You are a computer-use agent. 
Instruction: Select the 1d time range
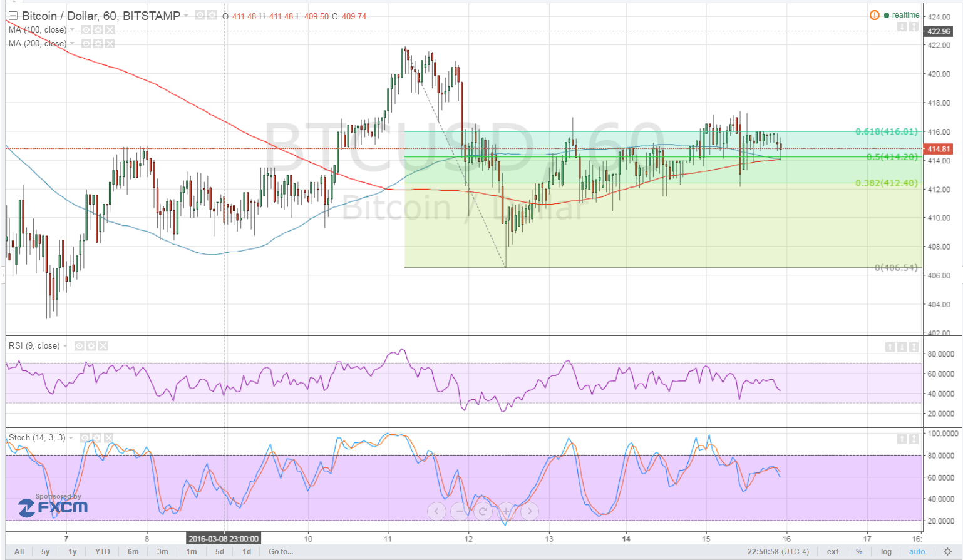point(247,552)
